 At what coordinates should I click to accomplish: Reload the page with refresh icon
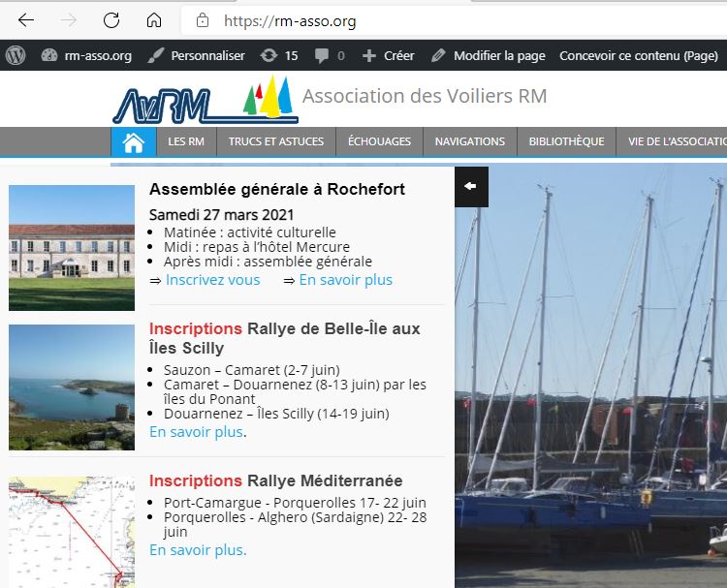111,20
